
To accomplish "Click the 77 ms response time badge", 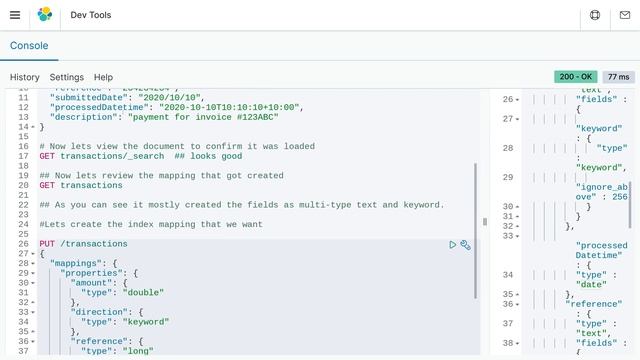I will [618, 77].
